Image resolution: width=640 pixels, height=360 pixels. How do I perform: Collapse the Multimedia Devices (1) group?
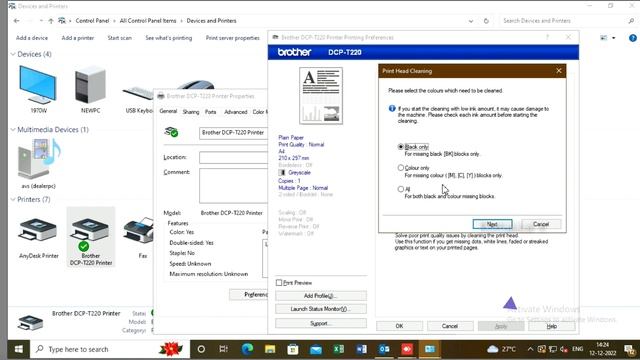(x=13, y=129)
